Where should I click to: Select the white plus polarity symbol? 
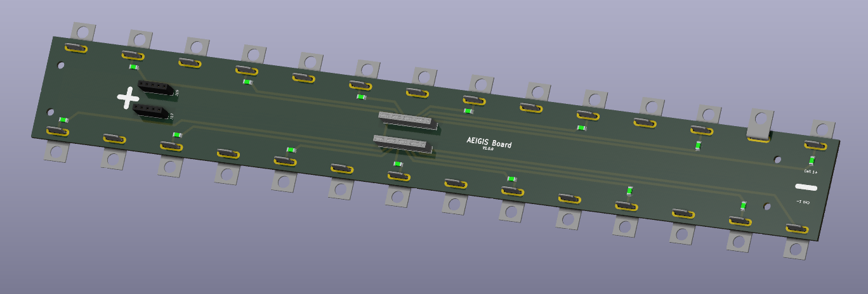coord(129,98)
